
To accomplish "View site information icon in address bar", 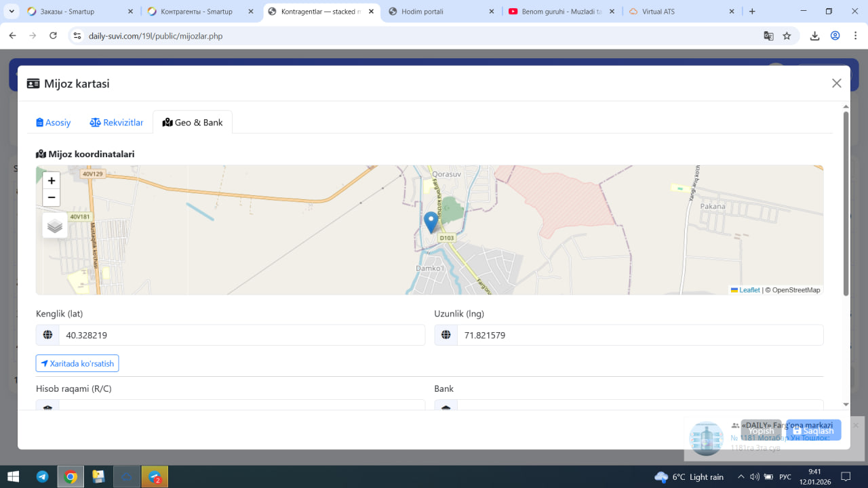I will (x=77, y=36).
